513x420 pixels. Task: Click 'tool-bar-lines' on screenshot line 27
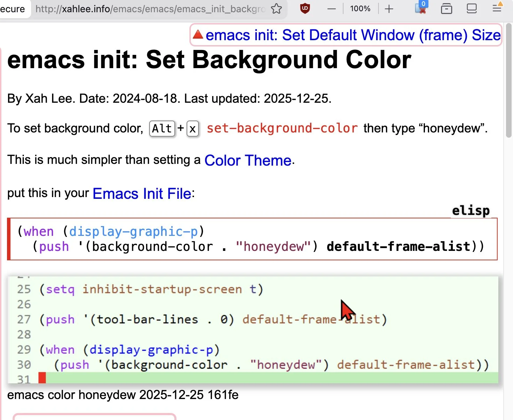point(147,319)
